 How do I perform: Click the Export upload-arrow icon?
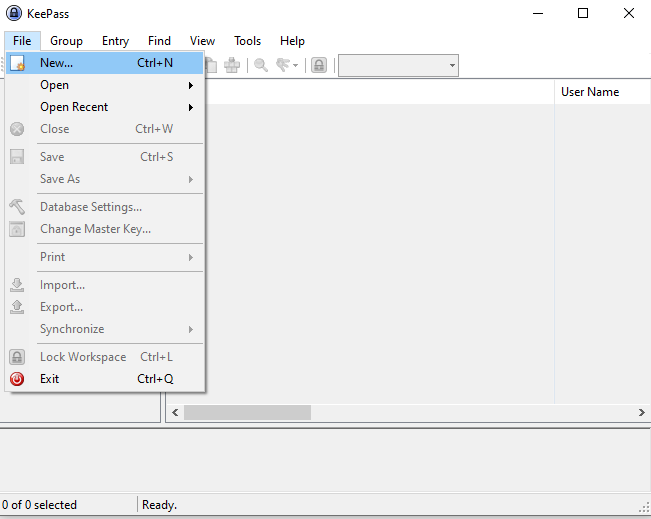tap(17, 307)
